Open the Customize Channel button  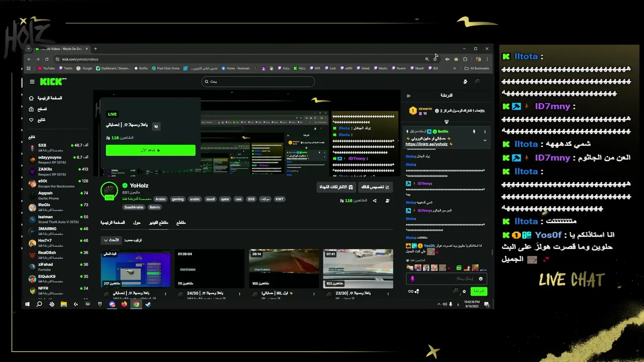click(375, 187)
